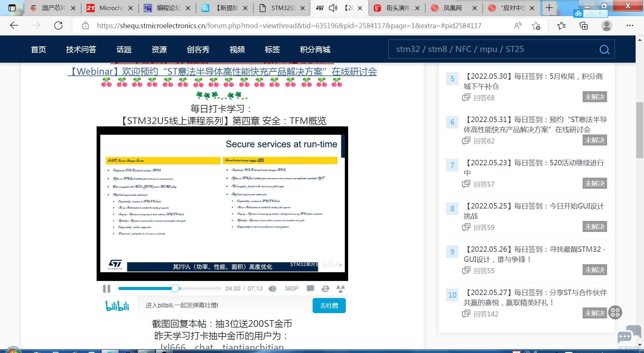Image resolution: width=644 pixels, height=353 pixels.
Task: Open the ST中文论坛 chat bubble icon
Action: tap(629, 335)
